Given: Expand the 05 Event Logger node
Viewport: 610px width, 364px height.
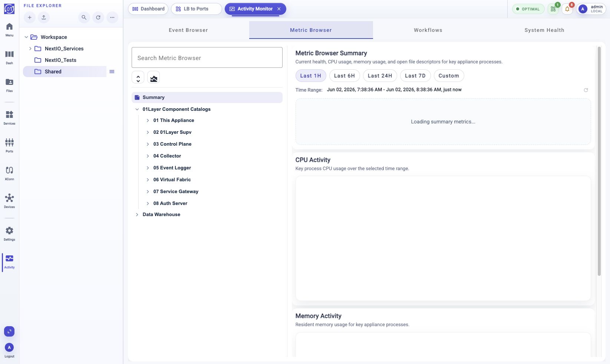Looking at the screenshot, I should pos(148,168).
